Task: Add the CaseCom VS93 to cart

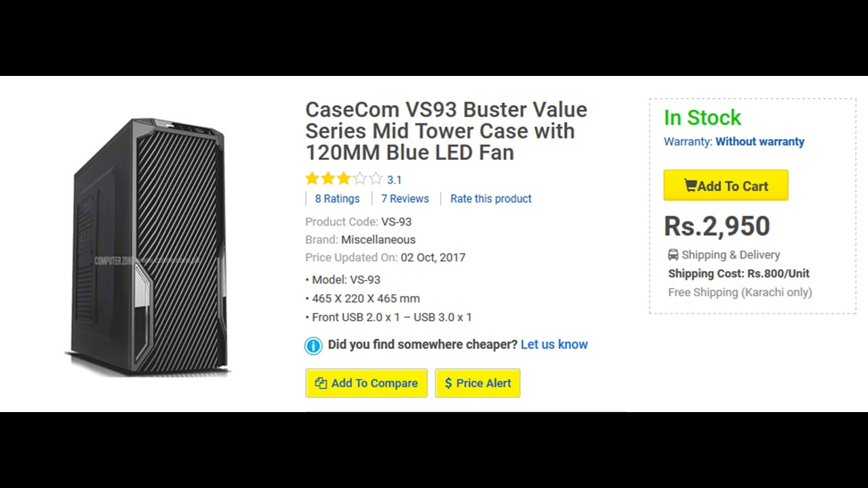Action: tap(726, 186)
